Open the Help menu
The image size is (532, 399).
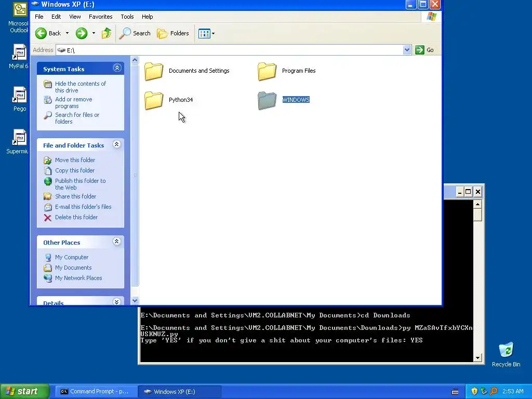click(147, 17)
